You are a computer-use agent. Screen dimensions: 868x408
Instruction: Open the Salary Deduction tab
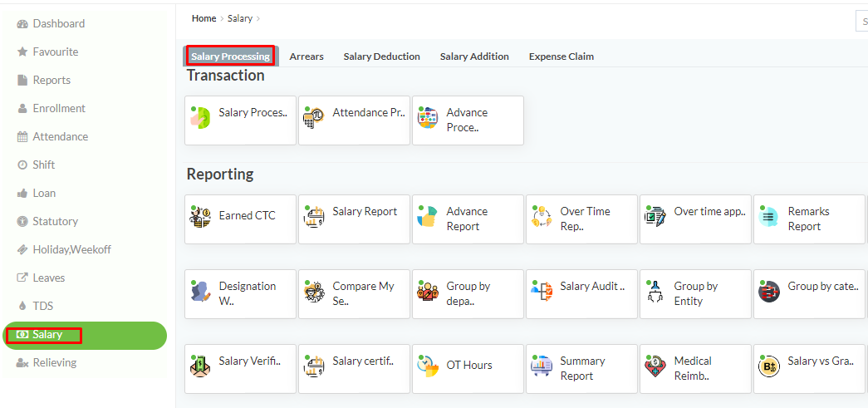coord(381,57)
